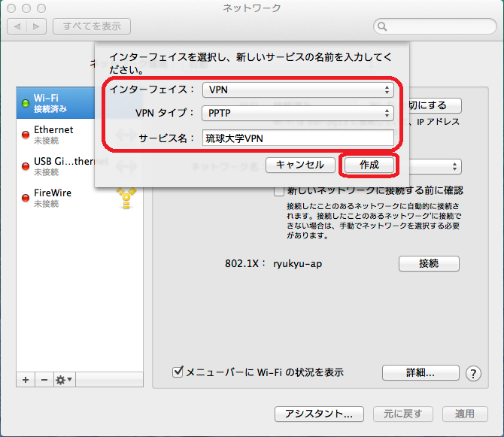504x437 pixels.
Task: Click the help question mark button
Action: tap(473, 373)
